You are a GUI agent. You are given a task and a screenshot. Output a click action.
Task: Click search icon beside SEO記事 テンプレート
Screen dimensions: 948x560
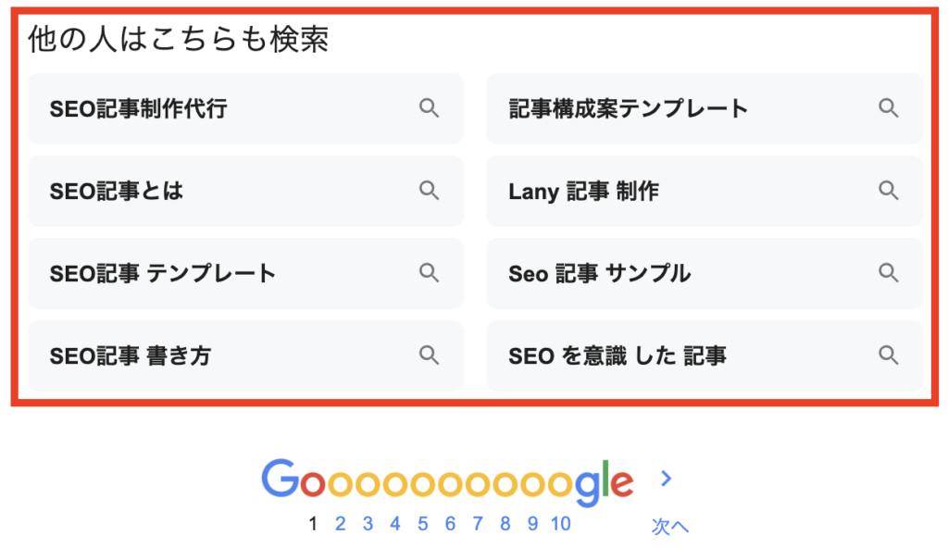429,273
